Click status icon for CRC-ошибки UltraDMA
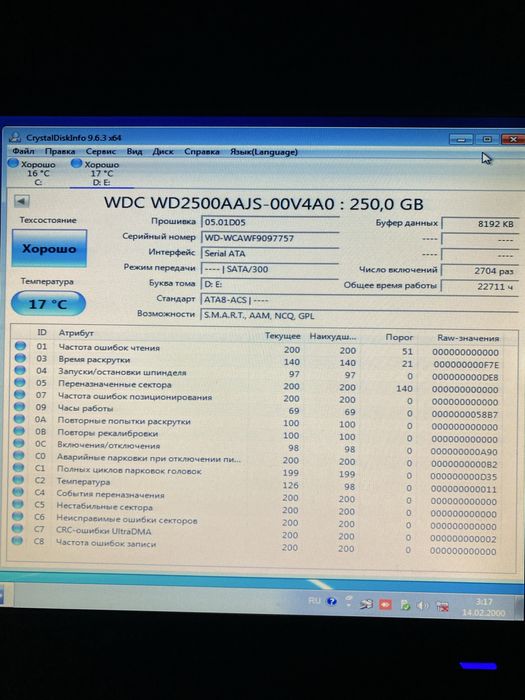 17,528
